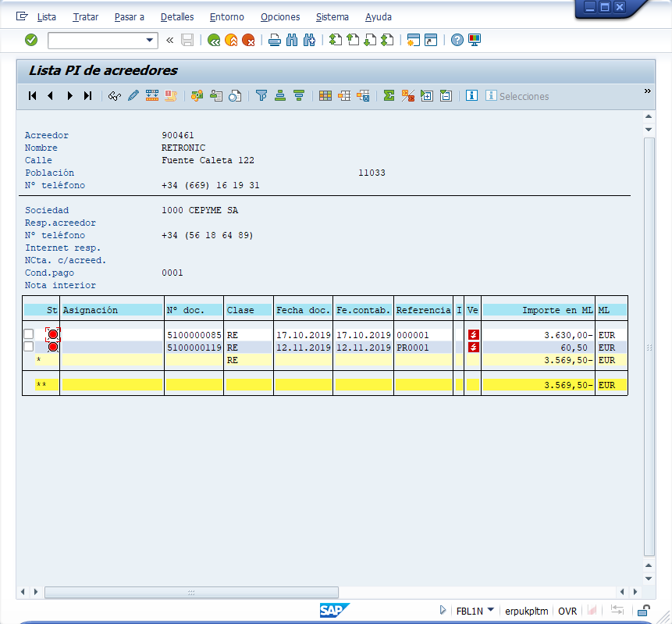This screenshot has width=672, height=624.
Task: Check the checkbox for document 5100000115
Action: tap(28, 347)
